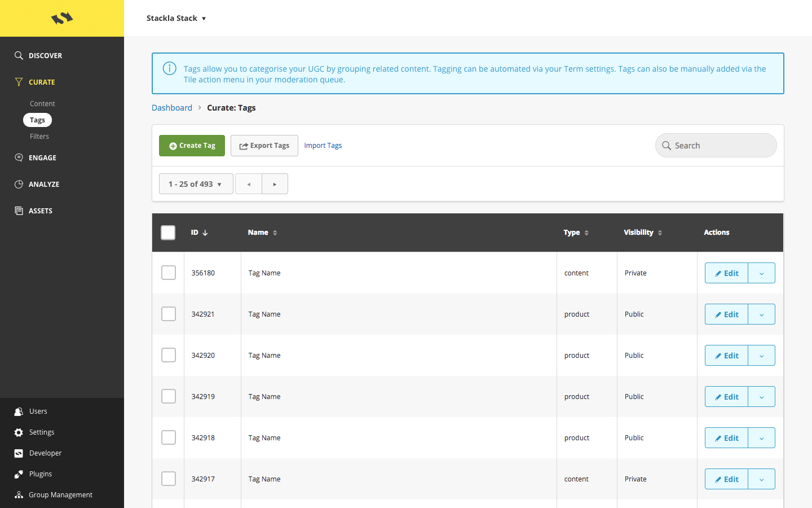Follow the Import Tags link
The width and height of the screenshot is (812, 508).
pyautogui.click(x=323, y=146)
